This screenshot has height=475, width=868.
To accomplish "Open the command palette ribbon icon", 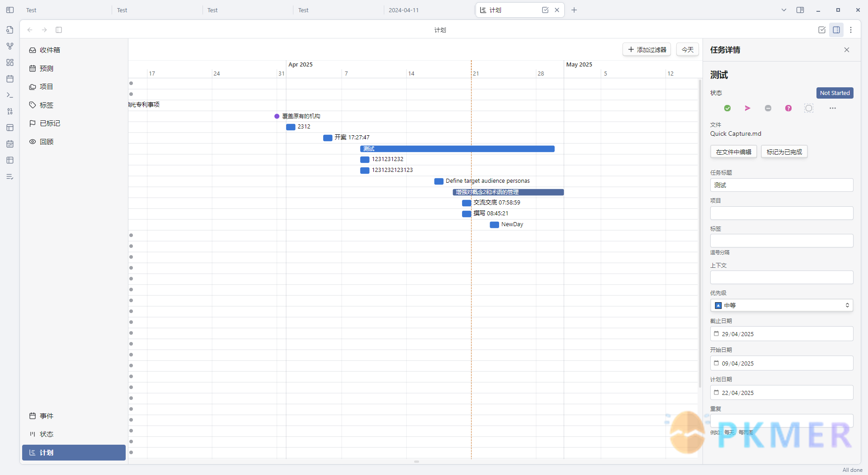I will [x=10, y=95].
